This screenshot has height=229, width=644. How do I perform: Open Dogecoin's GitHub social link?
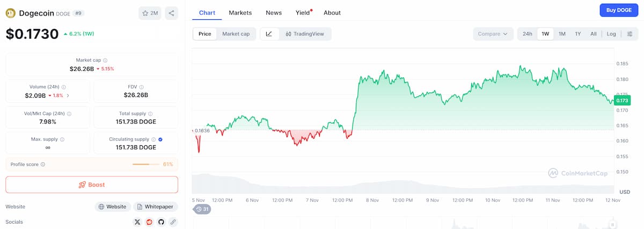(x=161, y=221)
